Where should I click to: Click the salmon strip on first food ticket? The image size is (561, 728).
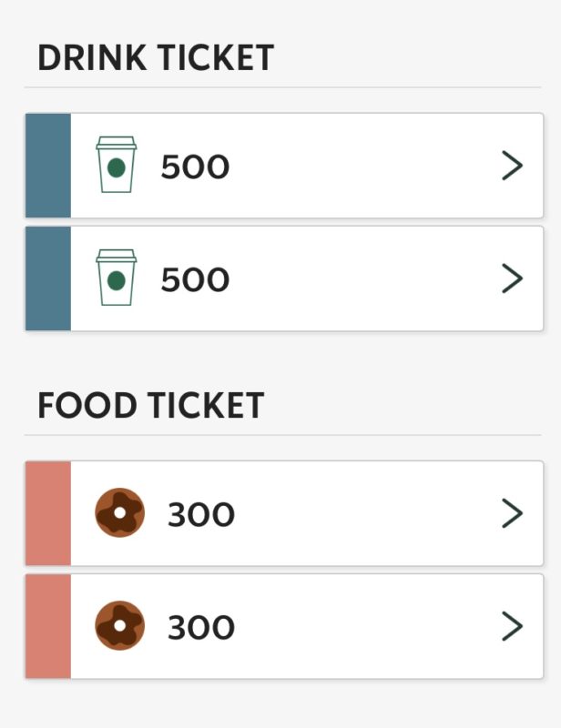48,513
